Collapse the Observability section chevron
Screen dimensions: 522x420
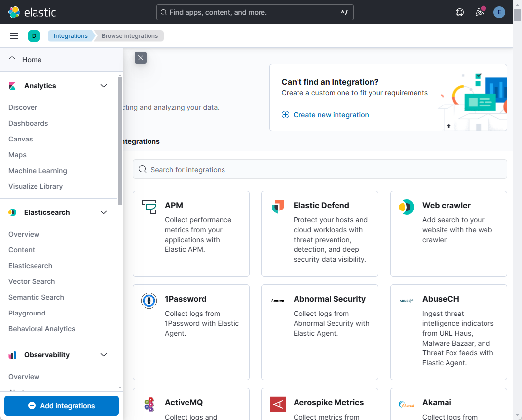pos(104,355)
